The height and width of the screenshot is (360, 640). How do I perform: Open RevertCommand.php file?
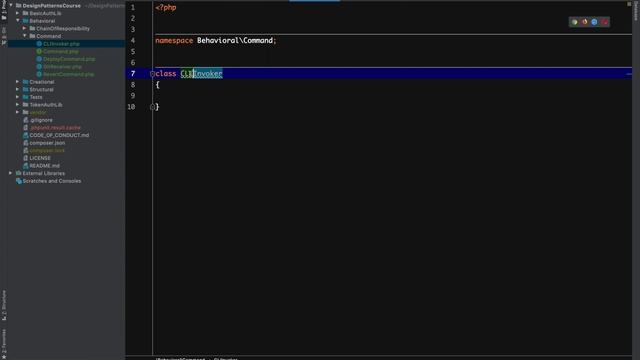coord(69,74)
